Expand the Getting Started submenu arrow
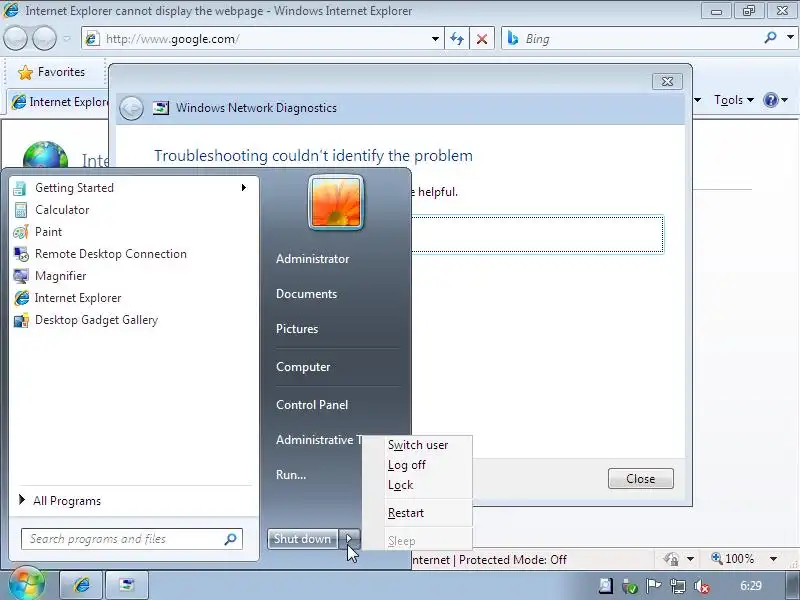 coord(244,188)
